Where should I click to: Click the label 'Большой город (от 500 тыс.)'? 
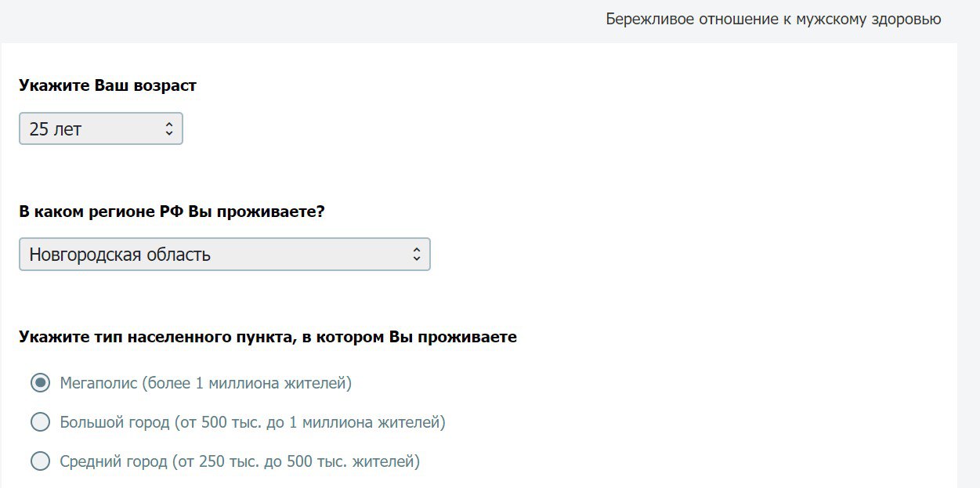coord(252,422)
